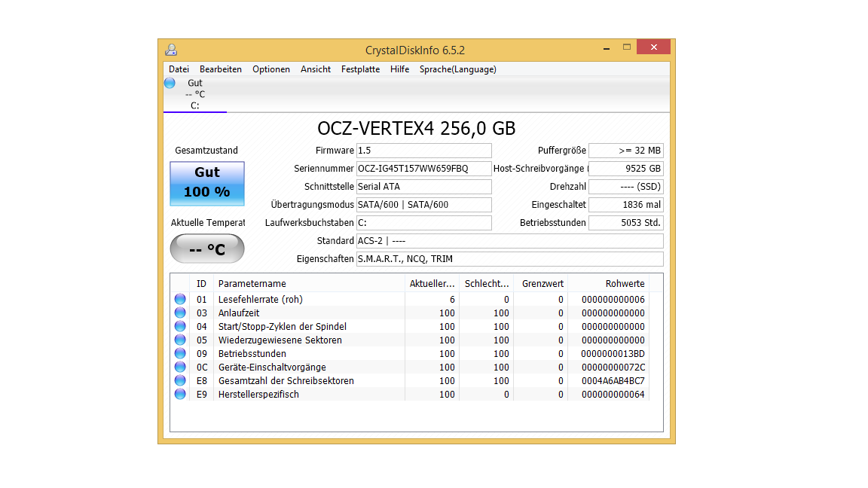Click the Puffergröße field >= 32 MB
868x488 pixels.
626,151
